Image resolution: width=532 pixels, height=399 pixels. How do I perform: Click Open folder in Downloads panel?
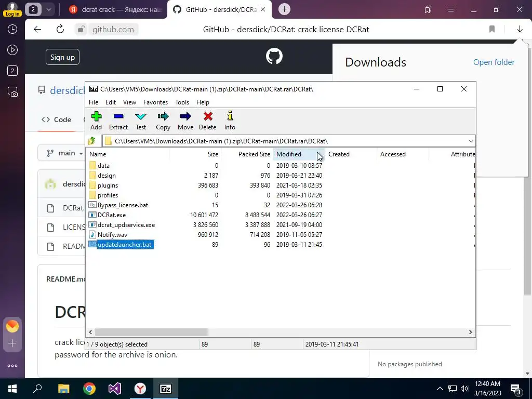(494, 62)
